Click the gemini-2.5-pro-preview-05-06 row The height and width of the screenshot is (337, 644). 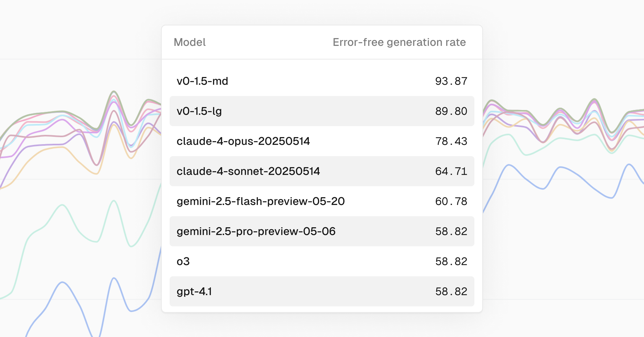click(x=322, y=231)
